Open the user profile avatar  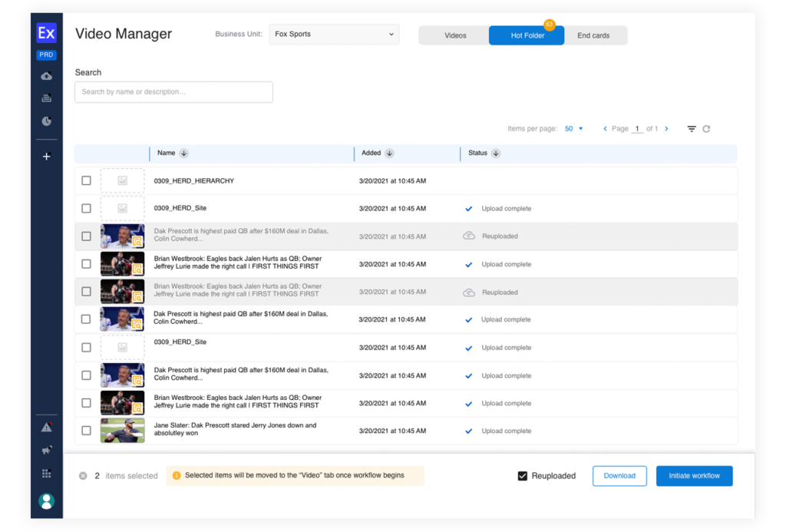[46, 501]
